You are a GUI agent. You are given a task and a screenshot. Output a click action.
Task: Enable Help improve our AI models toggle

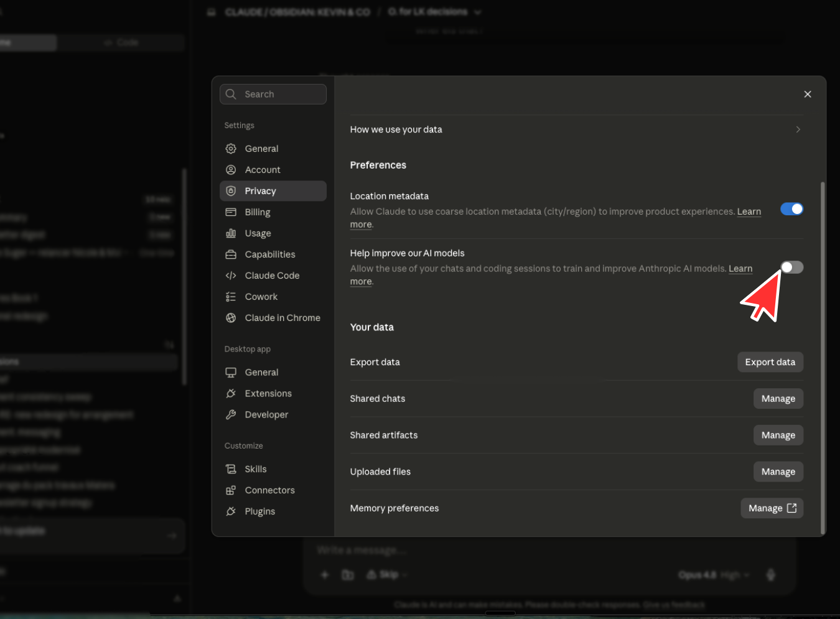pyautogui.click(x=791, y=268)
